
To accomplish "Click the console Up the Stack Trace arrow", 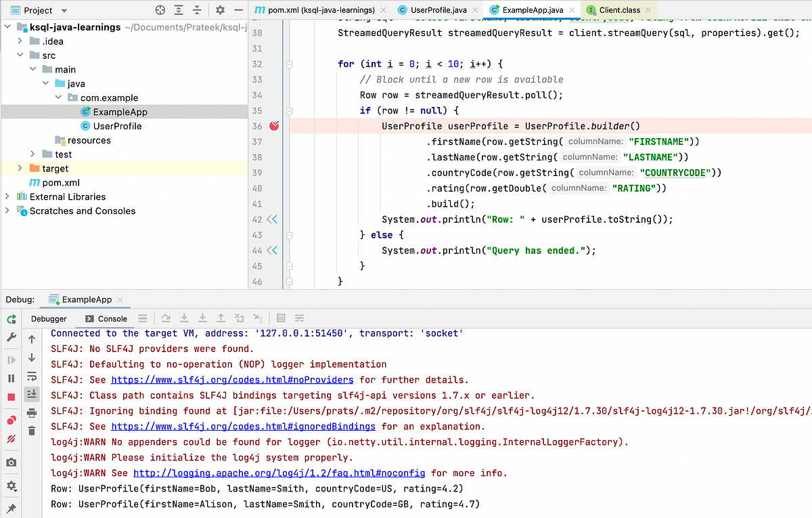I will click(x=32, y=339).
